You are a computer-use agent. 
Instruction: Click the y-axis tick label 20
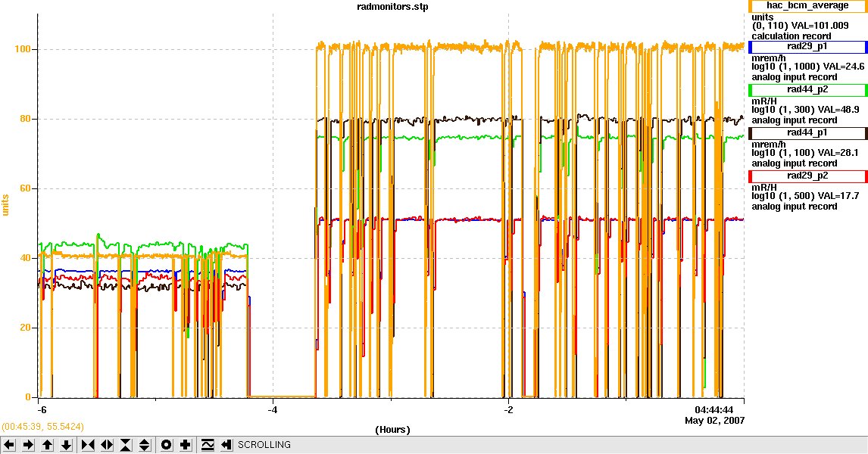pyautogui.click(x=25, y=328)
